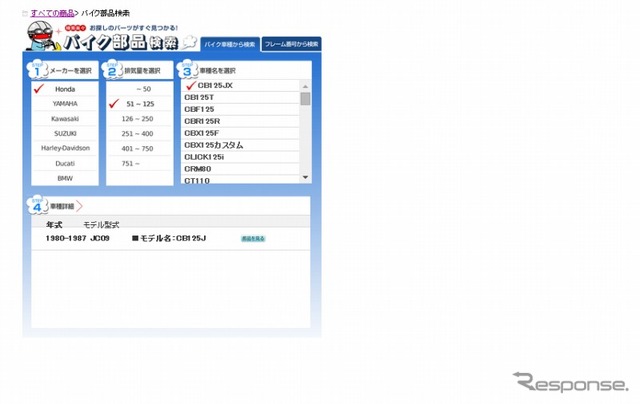Choose displacement range ~ 50
The image size is (640, 404).
[x=140, y=89]
